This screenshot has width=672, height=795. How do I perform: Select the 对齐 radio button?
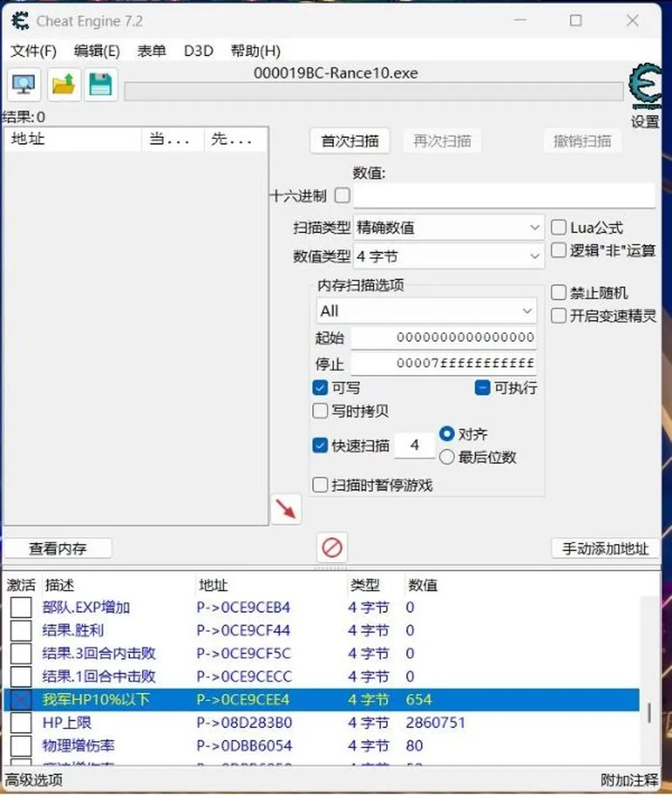point(447,434)
